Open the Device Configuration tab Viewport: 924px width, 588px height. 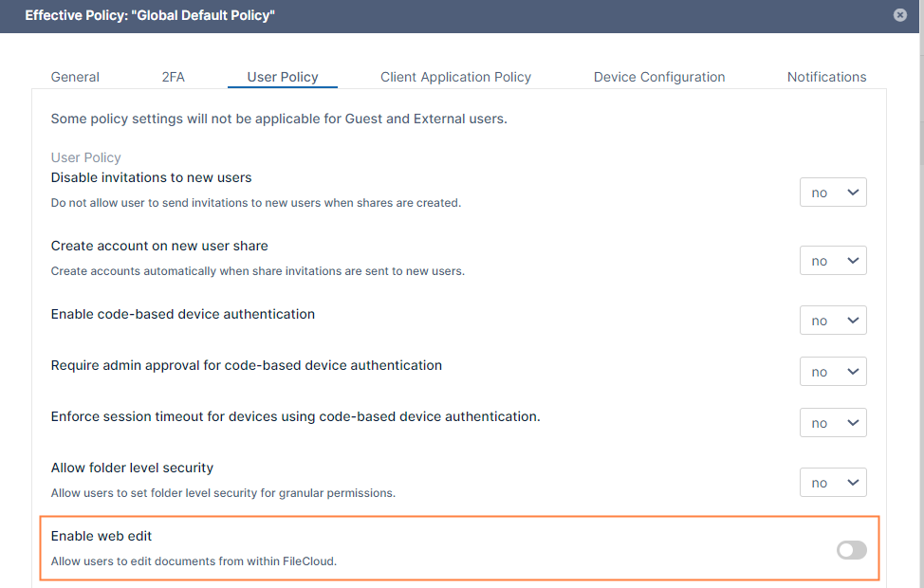(x=659, y=77)
